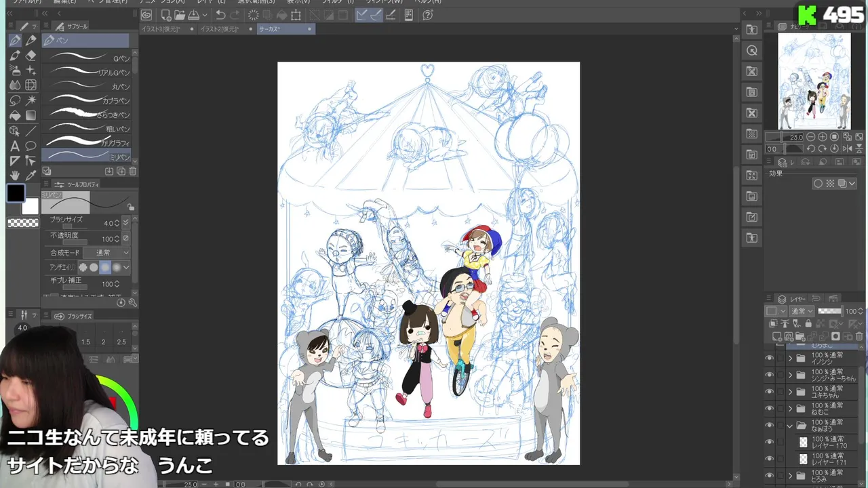
Task: Switch to the イラスト3 document tab
Action: click(167, 29)
